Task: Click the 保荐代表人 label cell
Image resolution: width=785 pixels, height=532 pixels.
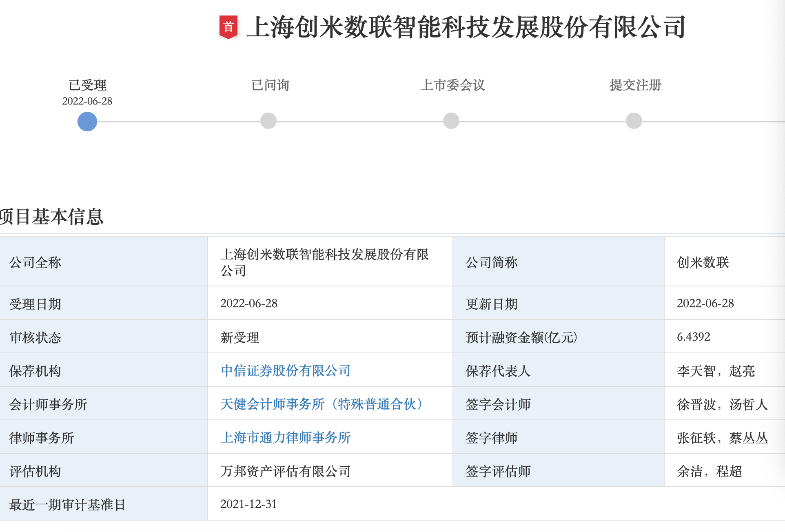Action: click(x=558, y=370)
